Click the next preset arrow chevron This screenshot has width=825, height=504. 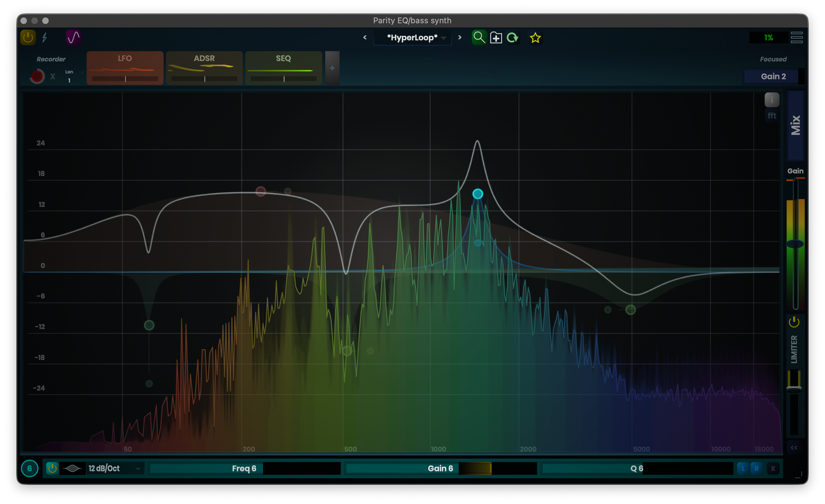tap(460, 37)
